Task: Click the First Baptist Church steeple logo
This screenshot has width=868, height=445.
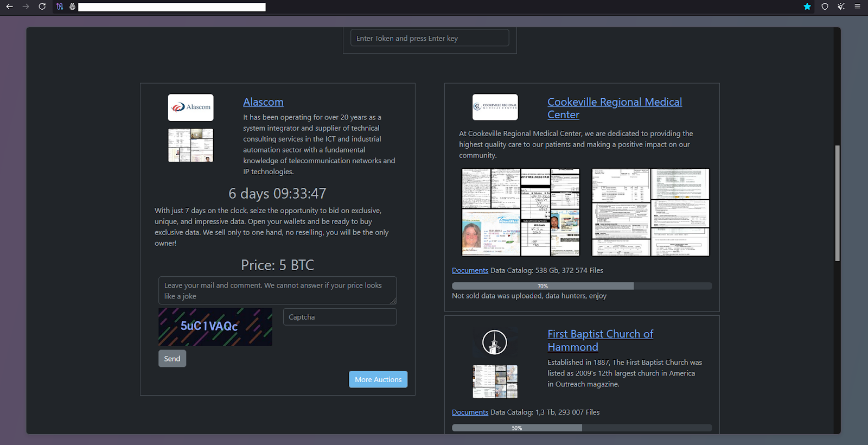Action: 495,342
